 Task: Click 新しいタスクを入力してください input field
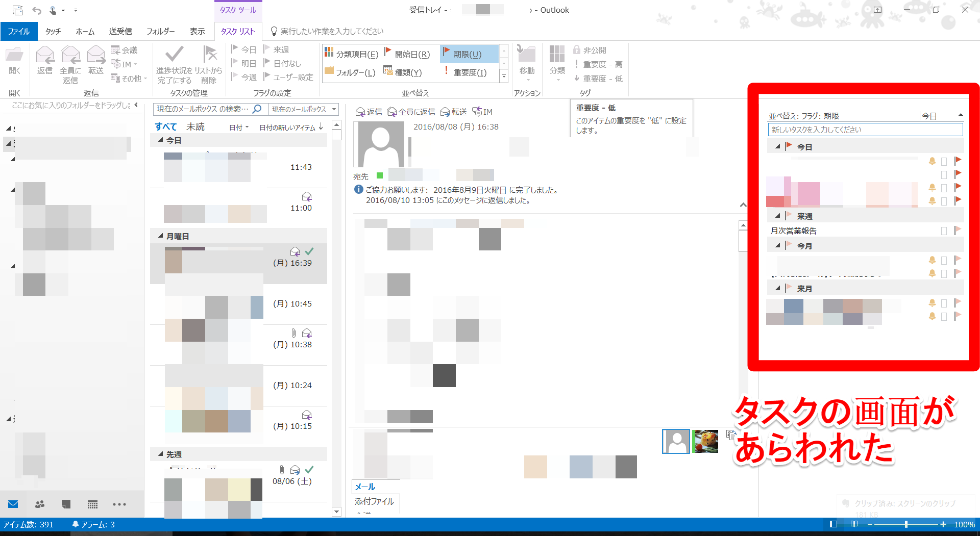tap(865, 130)
